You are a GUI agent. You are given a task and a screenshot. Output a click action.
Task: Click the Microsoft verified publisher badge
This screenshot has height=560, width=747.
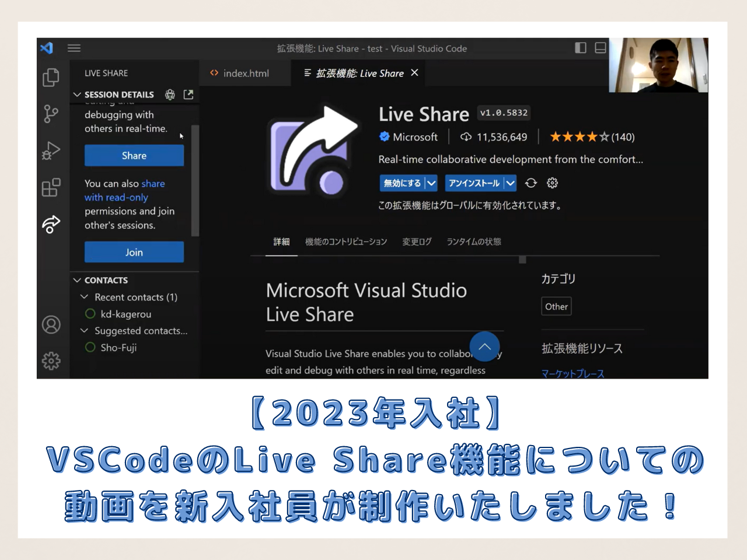pyautogui.click(x=384, y=136)
